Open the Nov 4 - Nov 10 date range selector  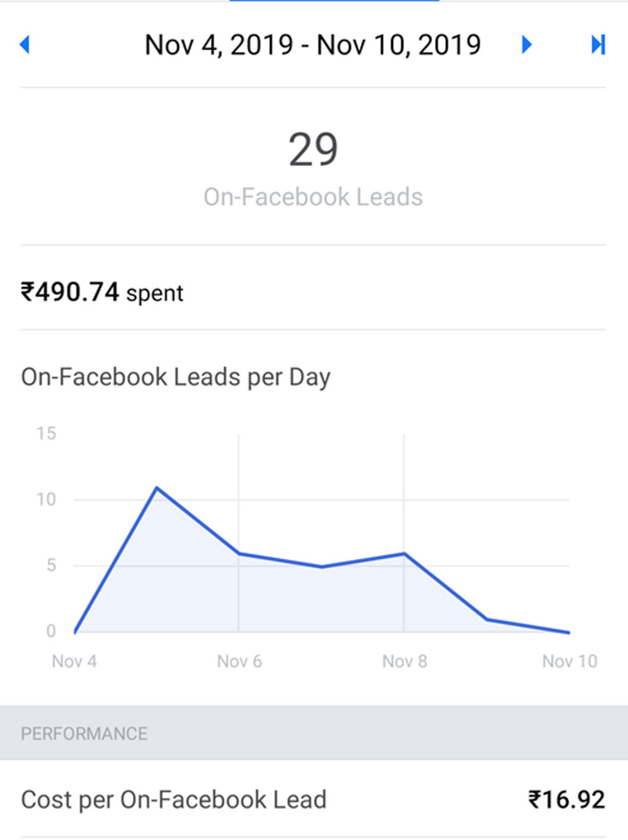click(x=313, y=45)
